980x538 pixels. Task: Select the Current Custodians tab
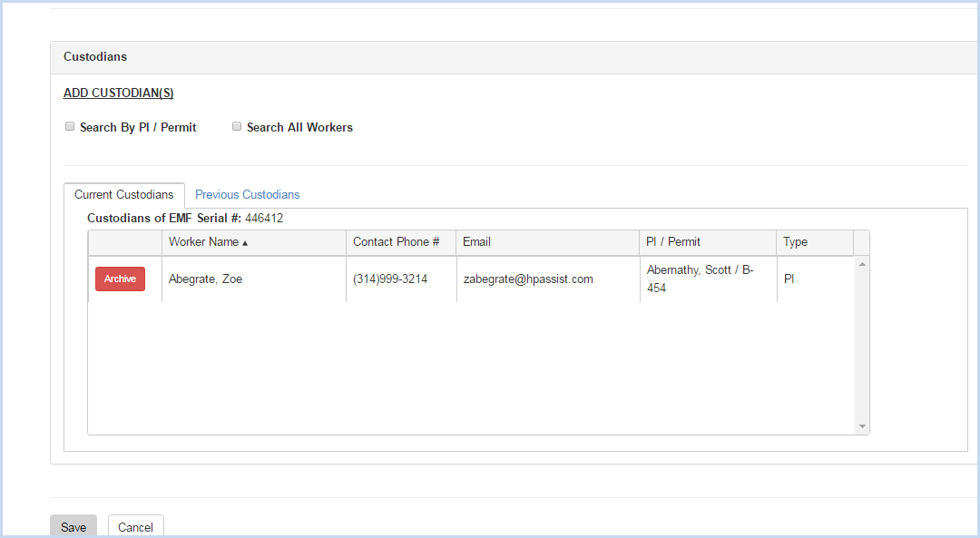click(x=123, y=195)
